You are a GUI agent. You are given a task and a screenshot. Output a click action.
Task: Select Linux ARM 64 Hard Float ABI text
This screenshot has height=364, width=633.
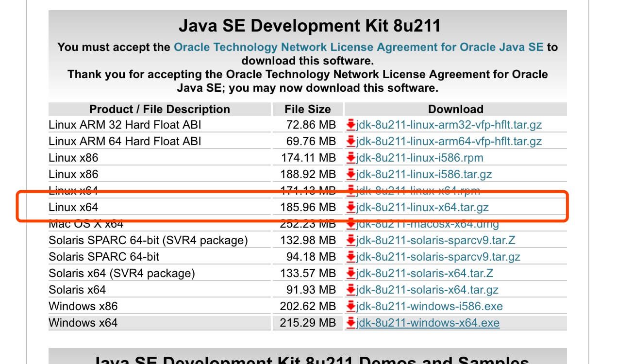125,142
